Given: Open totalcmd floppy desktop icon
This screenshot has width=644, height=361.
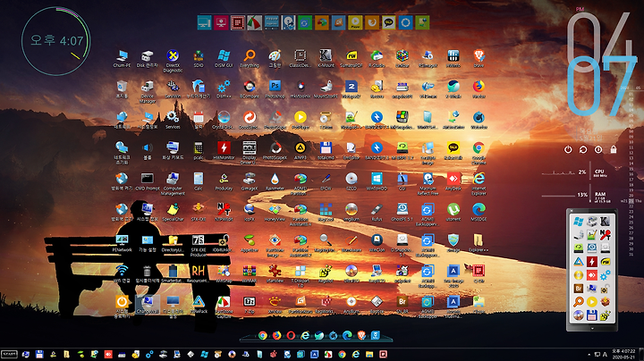Looking at the screenshot, I should pos(326,150).
